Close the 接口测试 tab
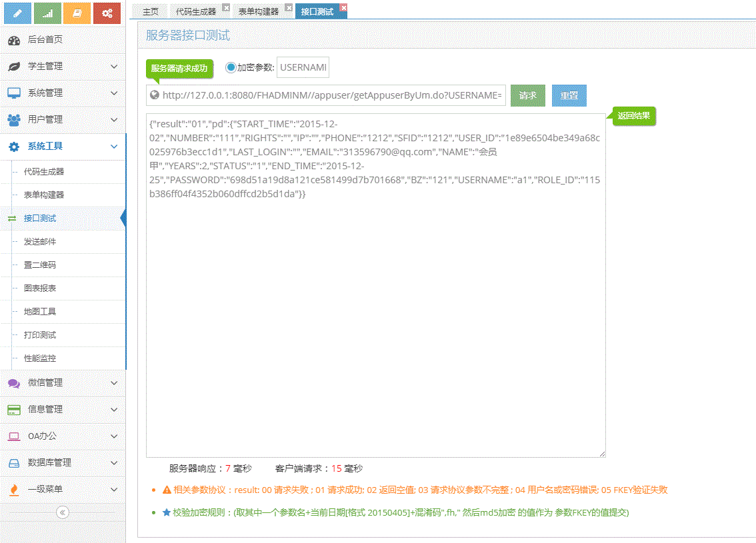The image size is (756, 543). tap(343, 8)
